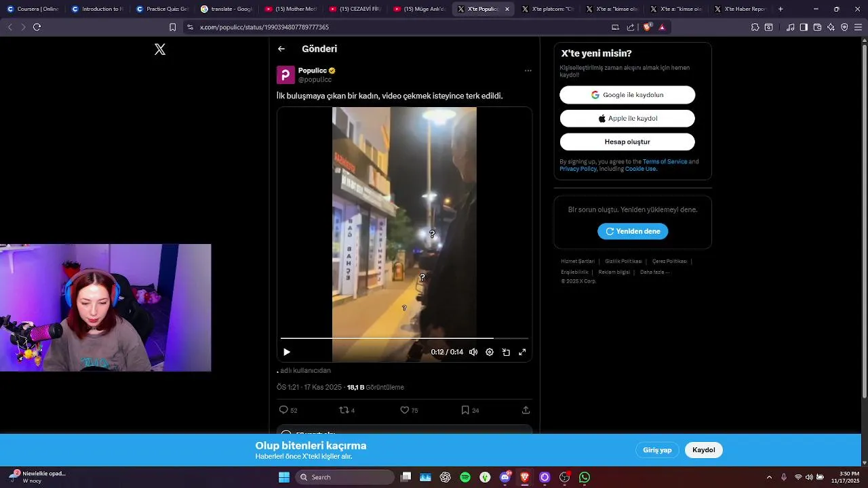Switch to the translate - Google tab
Image resolution: width=868 pixels, height=488 pixels.
(x=226, y=9)
